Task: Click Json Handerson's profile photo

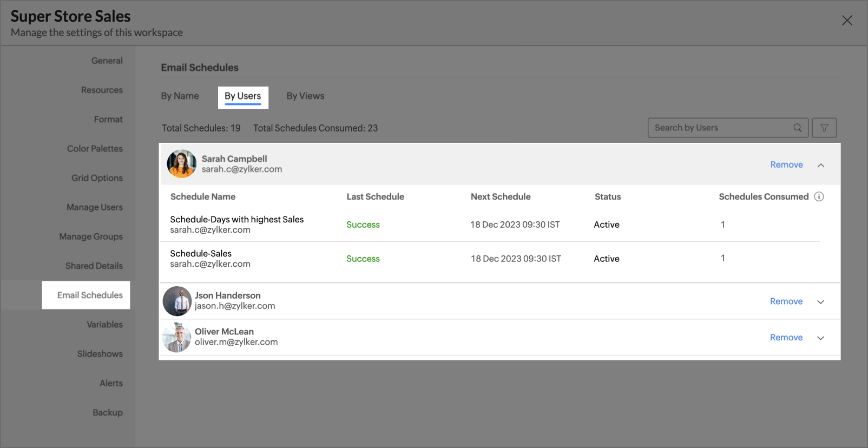Action: click(x=177, y=301)
